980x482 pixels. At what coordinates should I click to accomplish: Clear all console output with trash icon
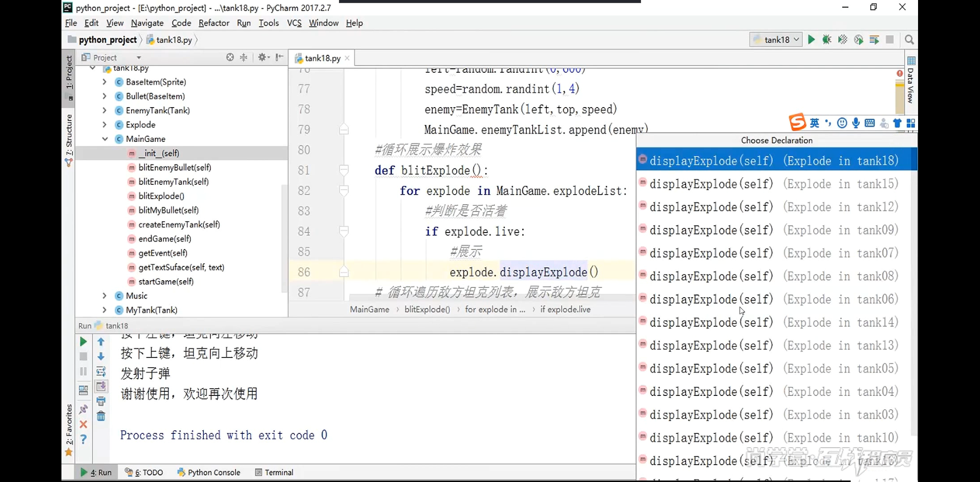[x=101, y=416]
